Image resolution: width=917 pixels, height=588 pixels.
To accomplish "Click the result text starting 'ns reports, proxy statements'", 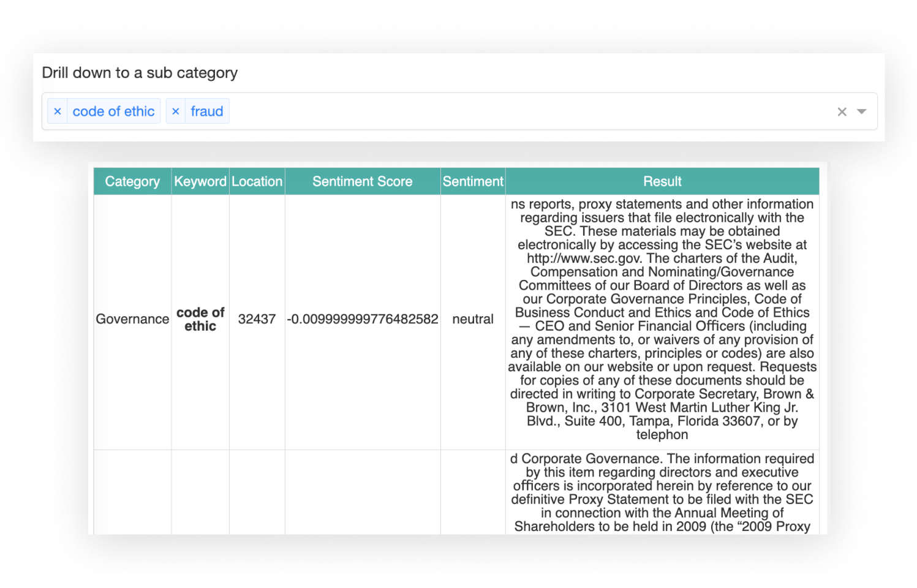I will [662, 319].
